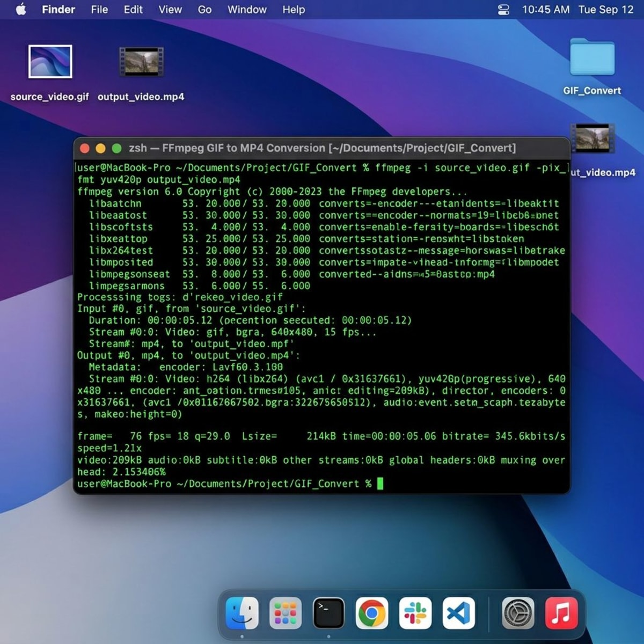Screen dimensions: 644x644
Task: Open Slack from the Dock
Action: [x=415, y=612]
